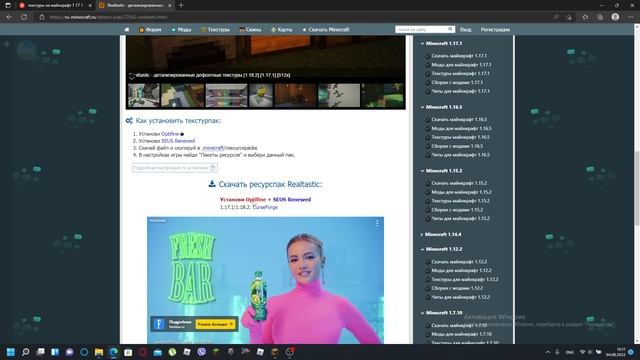Image resolution: width=640 pixels, height=360 pixels.
Task: Click the search magnifier icon
Action: click(451, 29)
